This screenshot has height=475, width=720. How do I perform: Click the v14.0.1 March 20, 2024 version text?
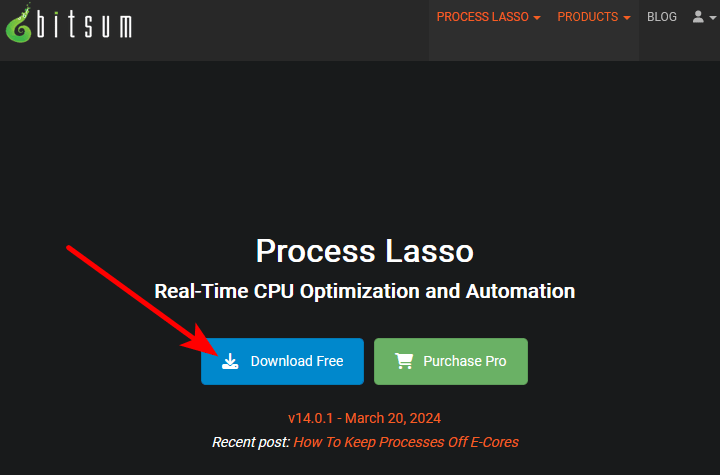point(364,418)
